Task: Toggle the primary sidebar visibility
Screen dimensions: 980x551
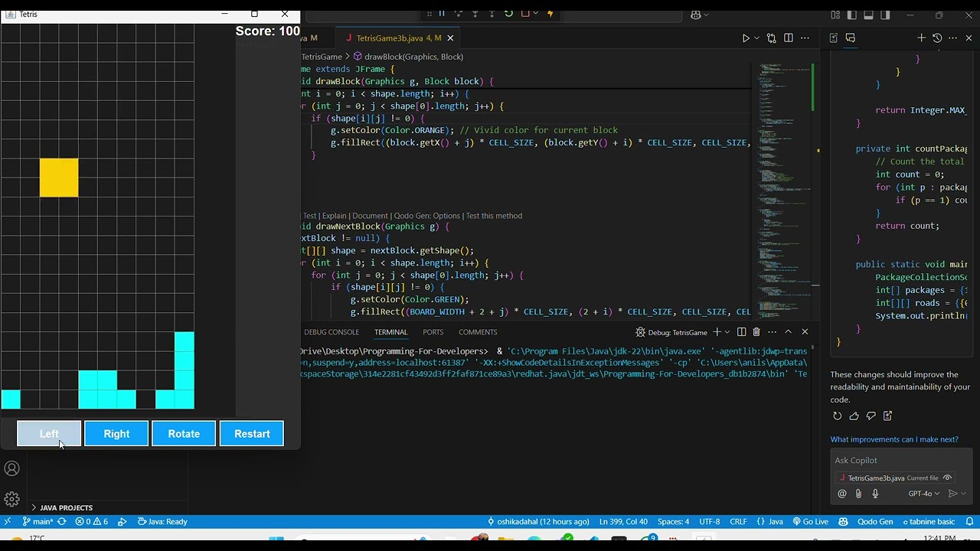Action: (852, 15)
